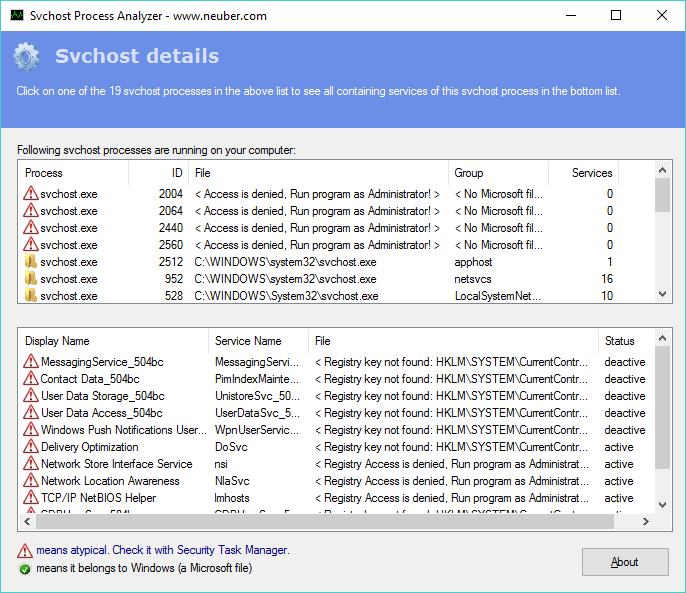Viewport: 686px width, 593px height.
Task: Sort process list by Services column
Action: point(584,173)
